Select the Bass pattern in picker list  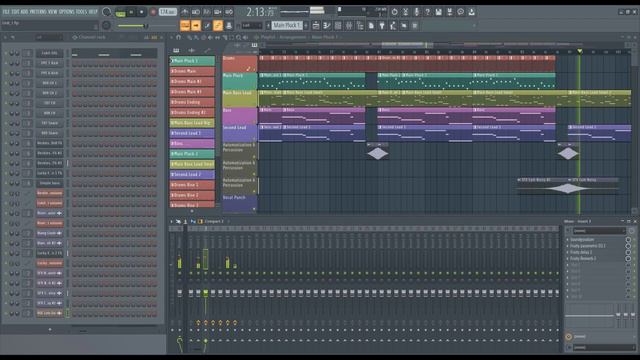coord(192,144)
